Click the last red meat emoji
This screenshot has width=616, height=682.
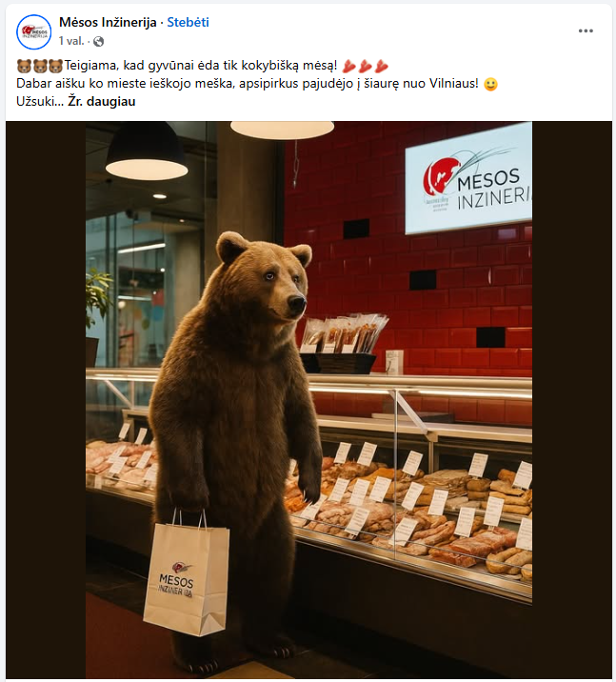coord(381,66)
